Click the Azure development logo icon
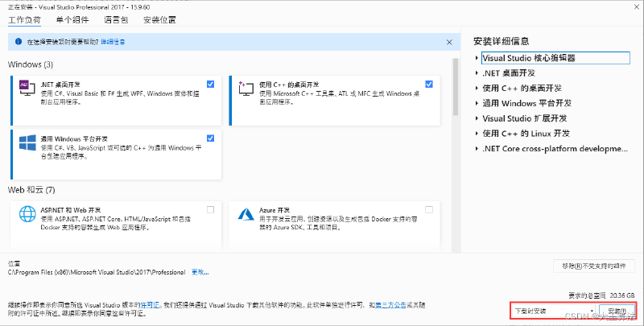The width and height of the screenshot is (644, 326). point(246,214)
